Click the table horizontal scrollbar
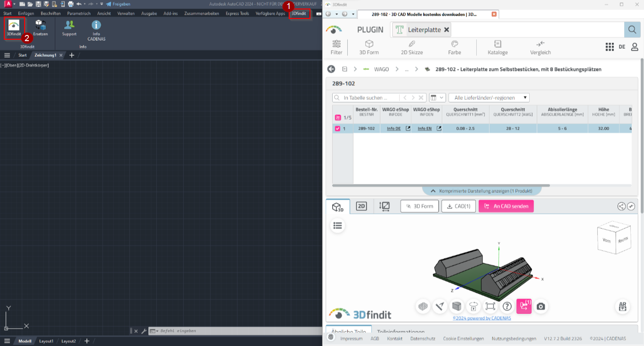 (441, 185)
